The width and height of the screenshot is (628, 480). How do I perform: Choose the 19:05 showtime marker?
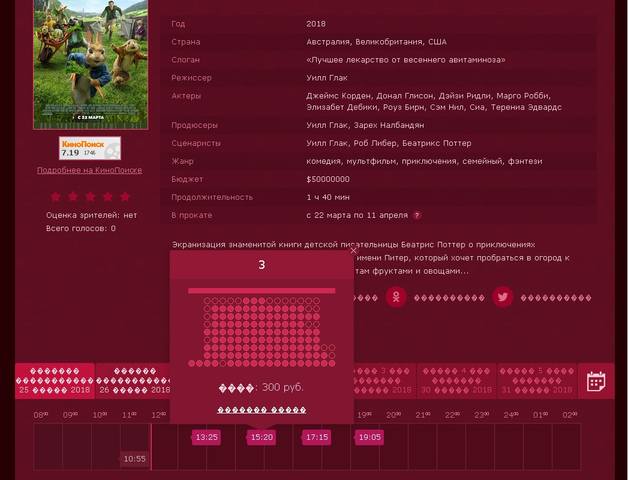(x=369, y=437)
